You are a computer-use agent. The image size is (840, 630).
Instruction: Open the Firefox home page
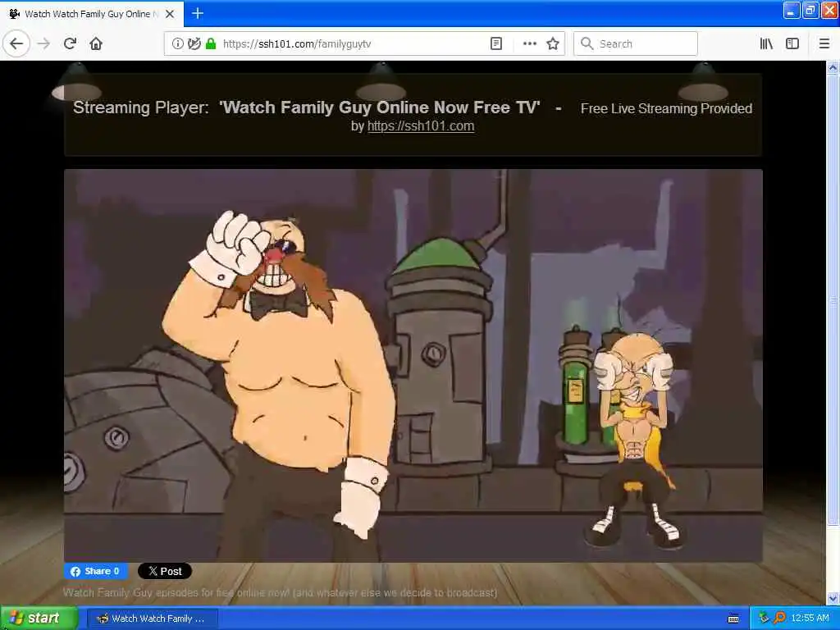pos(96,43)
